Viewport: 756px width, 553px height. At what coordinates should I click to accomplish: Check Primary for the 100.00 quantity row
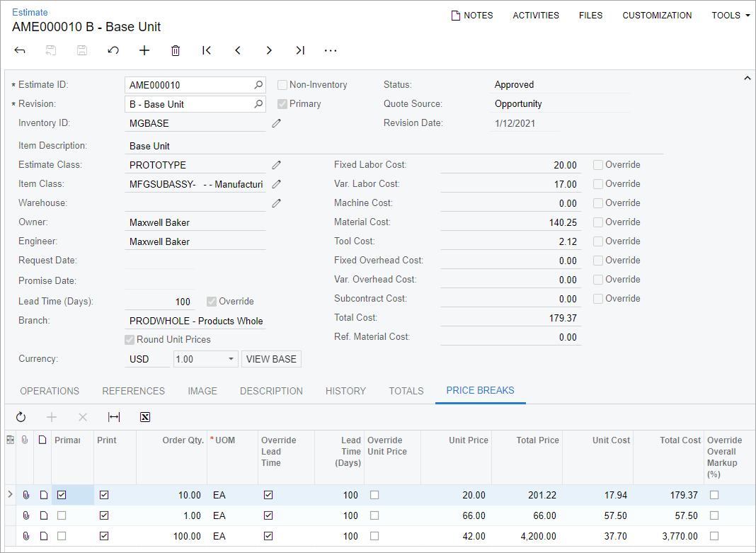(62, 536)
